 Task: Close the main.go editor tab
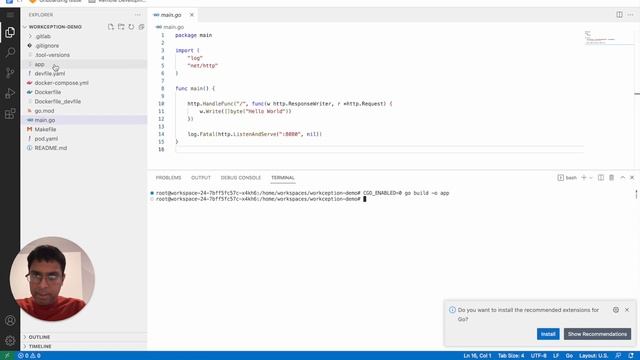[x=191, y=15]
